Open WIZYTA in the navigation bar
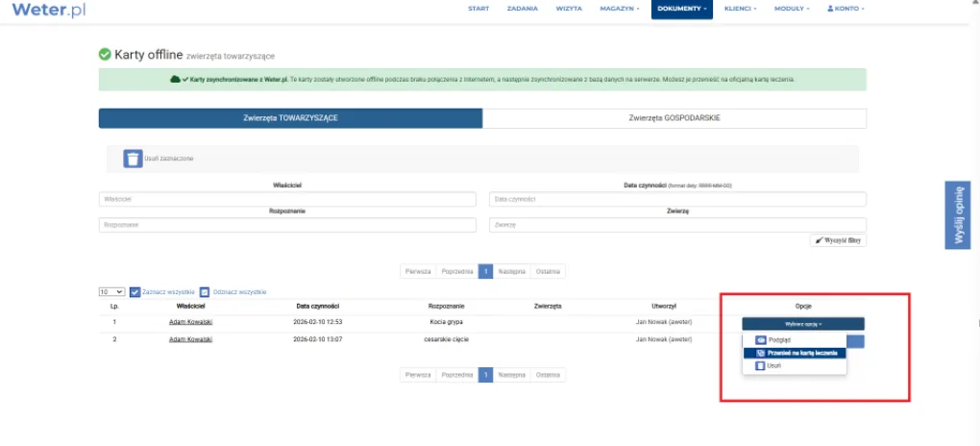The image size is (980, 446). tap(569, 9)
